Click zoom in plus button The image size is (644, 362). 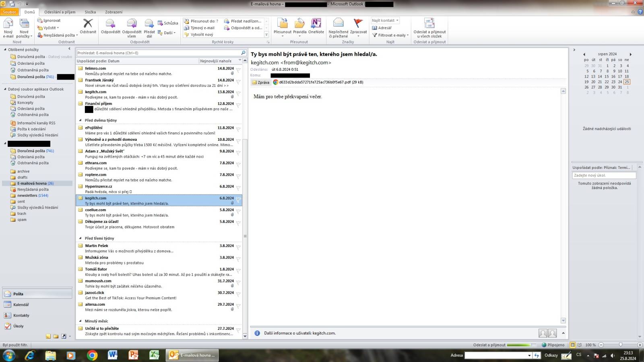pos(640,345)
